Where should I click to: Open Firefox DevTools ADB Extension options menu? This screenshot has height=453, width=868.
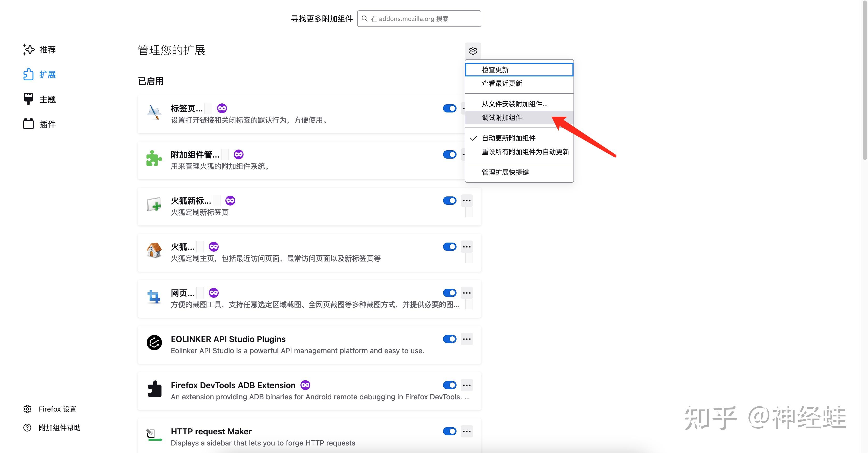coord(467,385)
